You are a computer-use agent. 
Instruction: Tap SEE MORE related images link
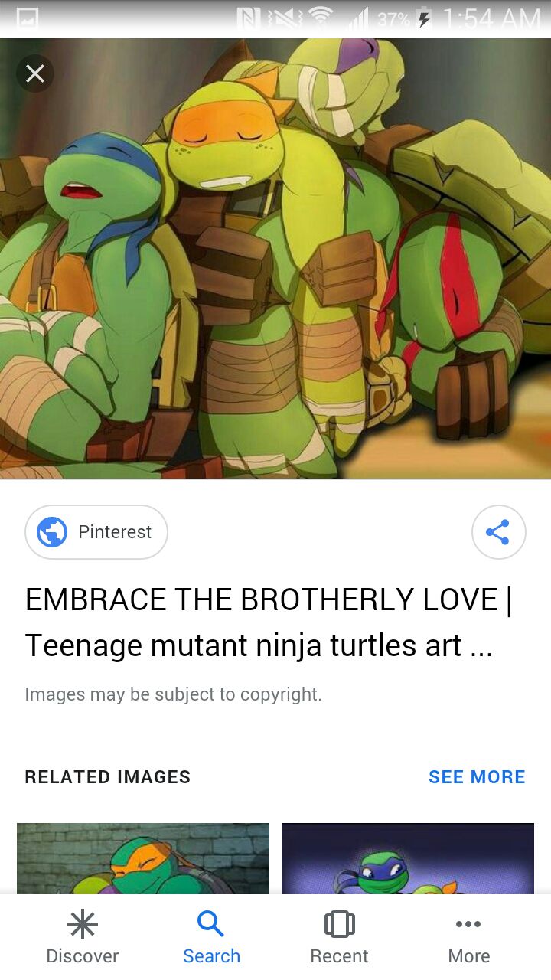click(477, 777)
